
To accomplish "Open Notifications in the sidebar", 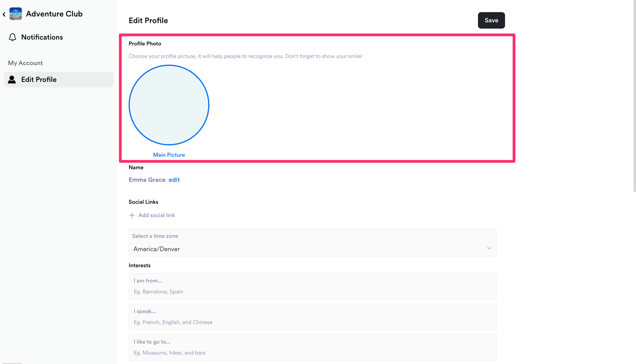I will point(42,37).
